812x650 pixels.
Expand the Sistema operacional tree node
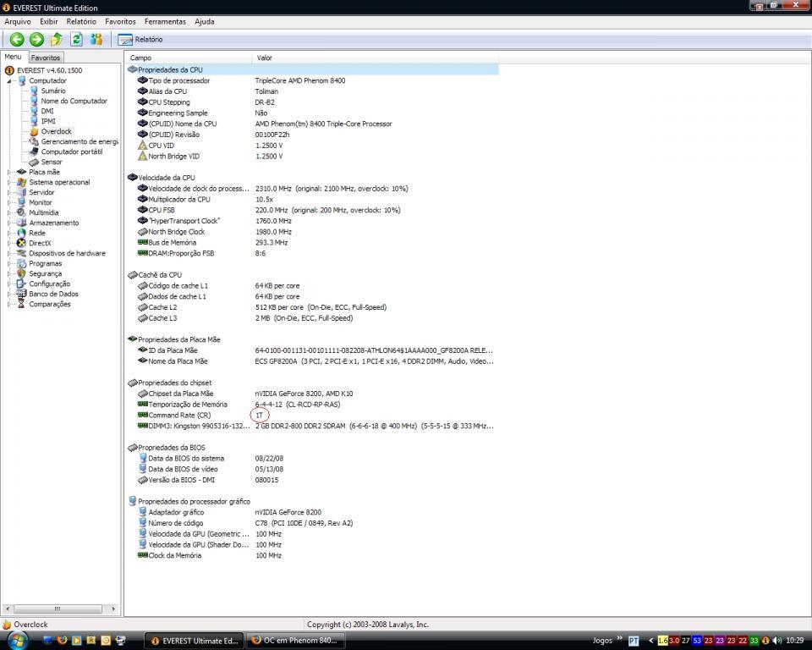click(x=8, y=183)
